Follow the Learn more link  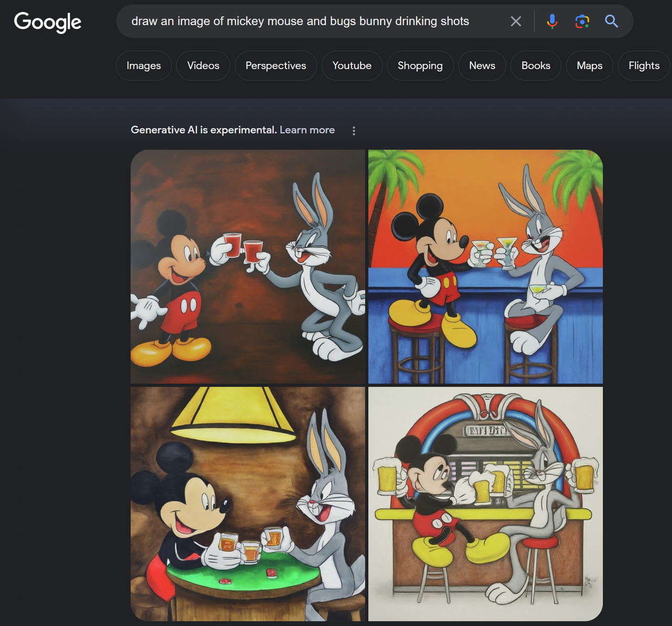307,130
